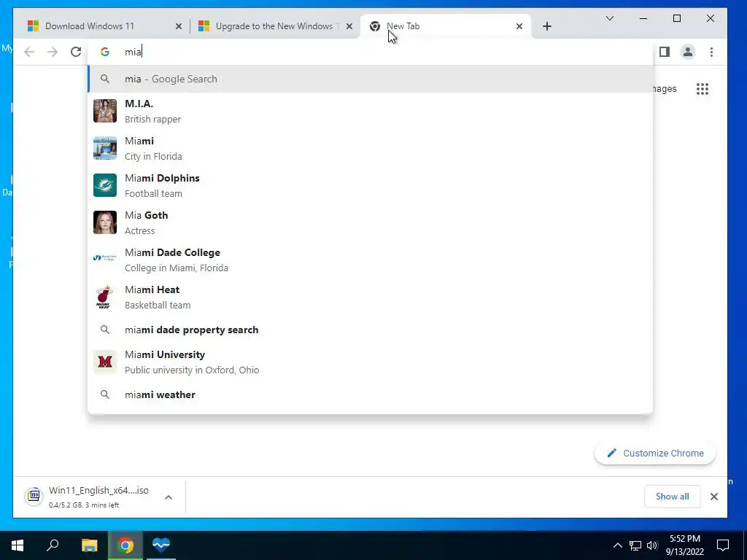
Task: Open the network status tray icon
Action: (x=635, y=545)
